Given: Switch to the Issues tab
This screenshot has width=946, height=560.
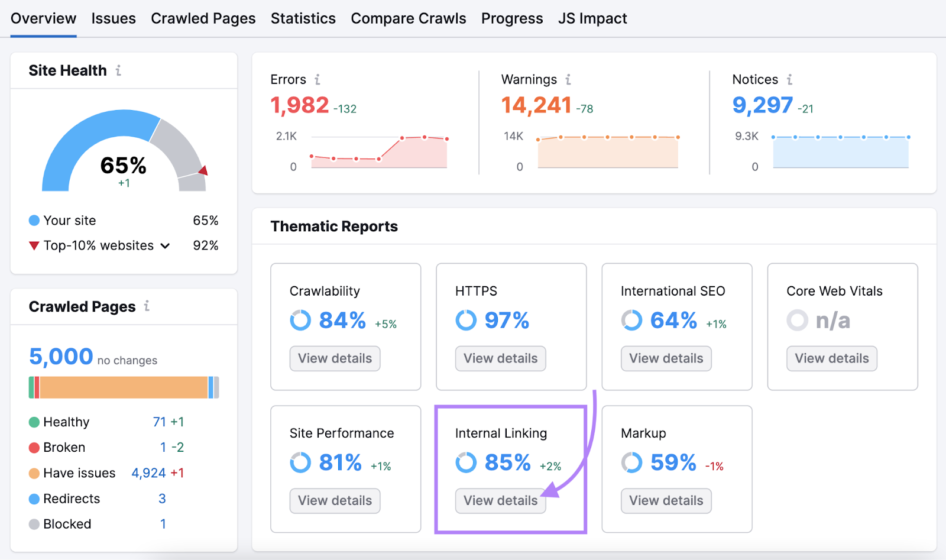Looking at the screenshot, I should (x=114, y=18).
